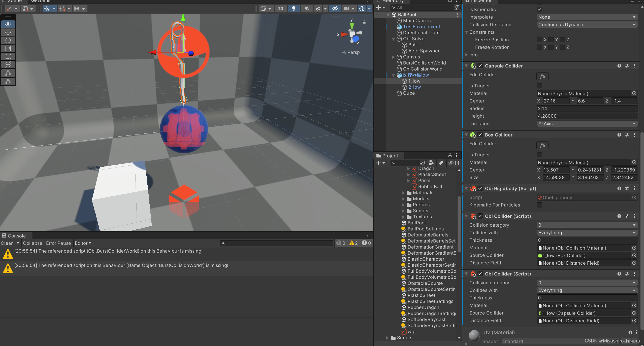The width and height of the screenshot is (644, 346).
Task: Click Capsule Collider Edit Collider icon button
Action: 542,76
